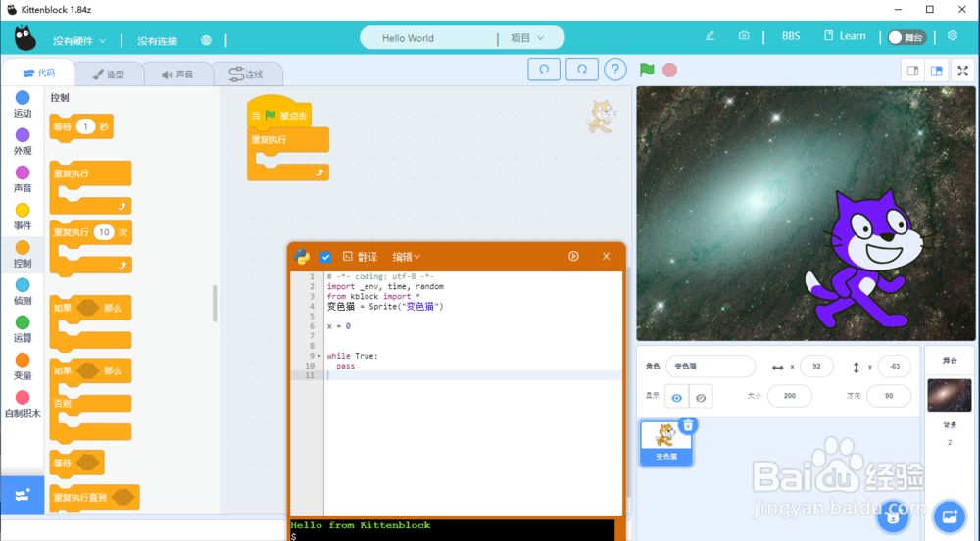
Task: Switch to small stage layout
Action: pos(913,71)
